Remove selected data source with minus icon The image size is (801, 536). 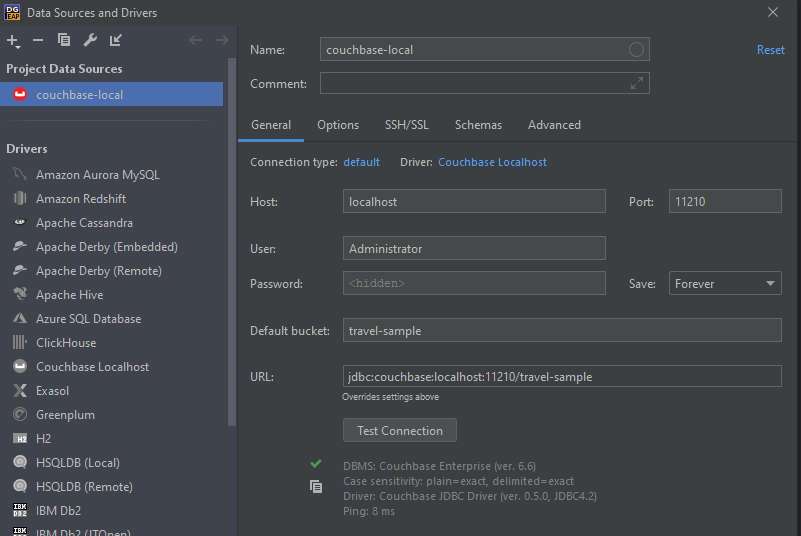[x=38, y=40]
